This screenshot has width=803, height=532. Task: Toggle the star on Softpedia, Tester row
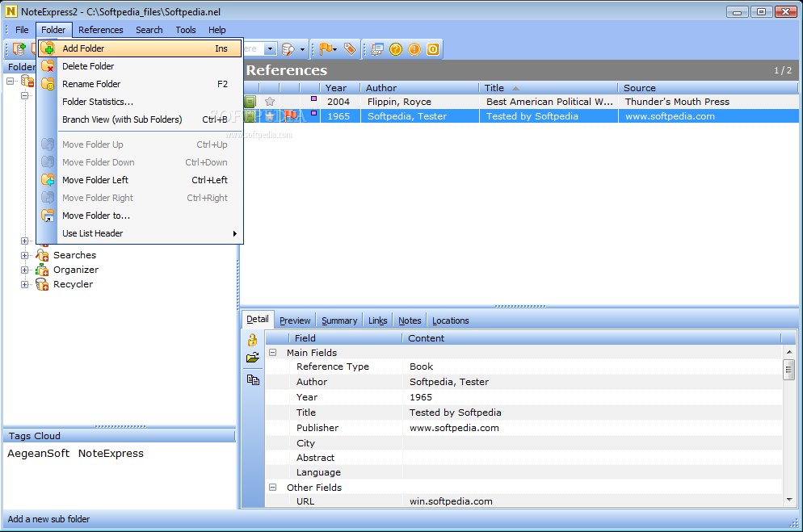tap(270, 116)
